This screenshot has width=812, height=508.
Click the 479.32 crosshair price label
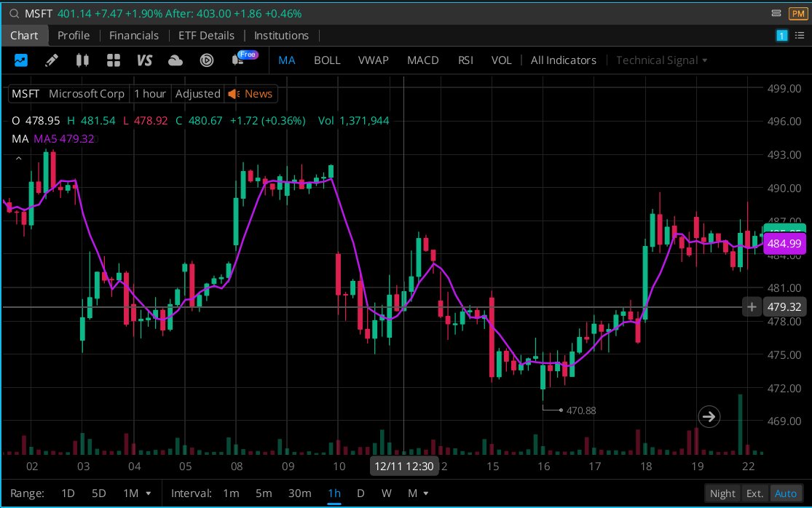(x=784, y=307)
